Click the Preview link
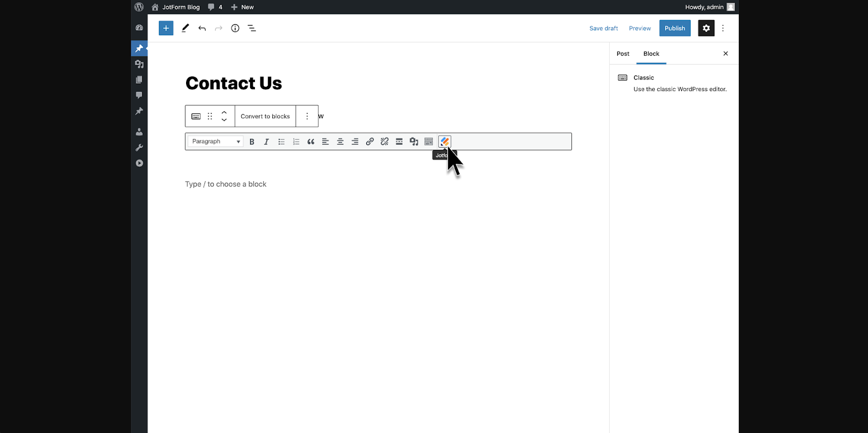This screenshot has height=433, width=868. click(x=640, y=28)
